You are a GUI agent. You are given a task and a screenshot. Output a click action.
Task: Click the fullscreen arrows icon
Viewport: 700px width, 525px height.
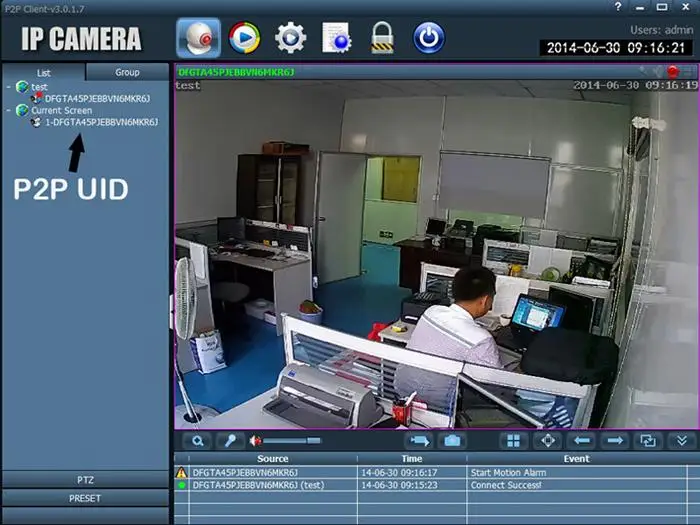pos(547,440)
